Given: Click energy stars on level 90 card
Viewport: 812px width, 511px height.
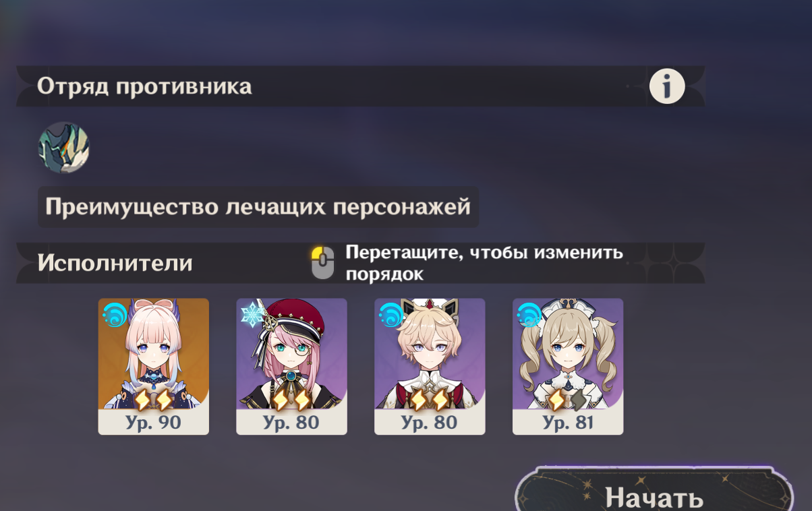Looking at the screenshot, I should pyautogui.click(x=153, y=400).
